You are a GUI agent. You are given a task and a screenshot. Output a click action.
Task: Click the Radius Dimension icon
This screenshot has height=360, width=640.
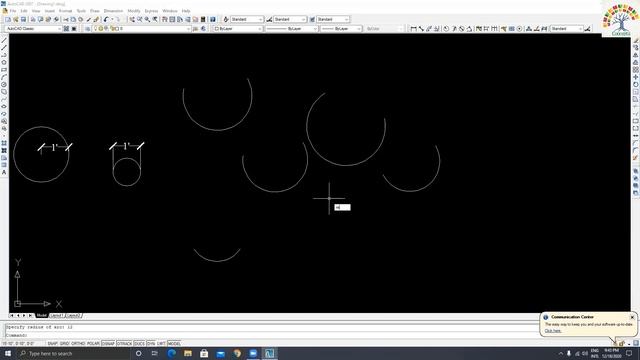coord(446,29)
